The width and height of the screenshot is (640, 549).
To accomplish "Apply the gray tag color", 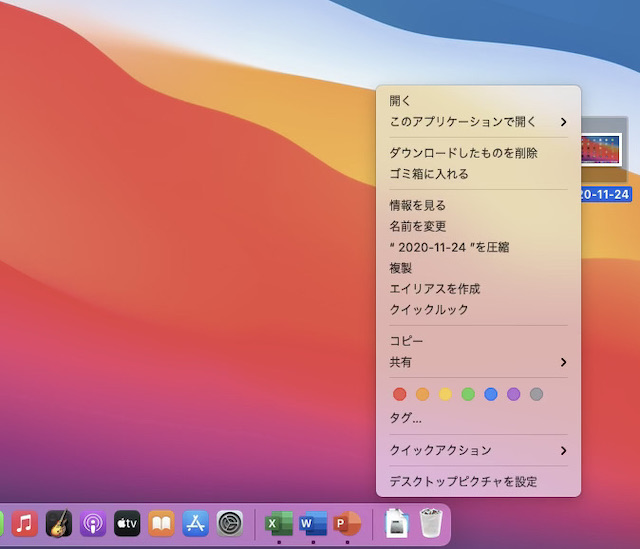I will pos(536,394).
